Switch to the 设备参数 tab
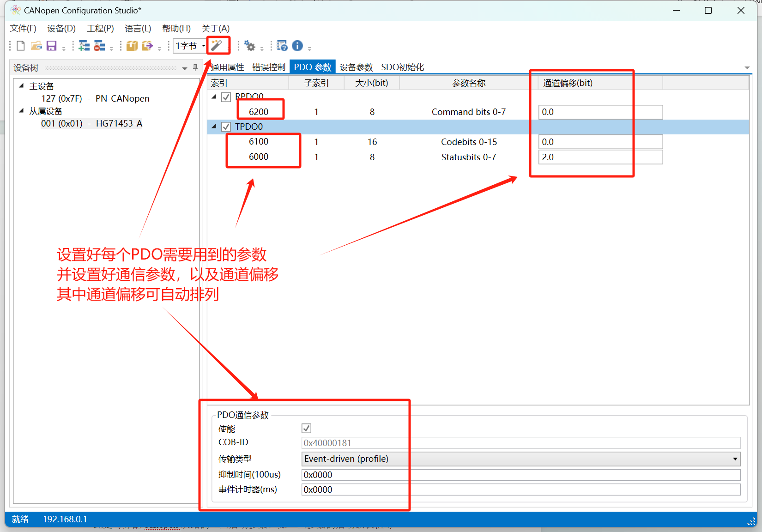 (356, 67)
